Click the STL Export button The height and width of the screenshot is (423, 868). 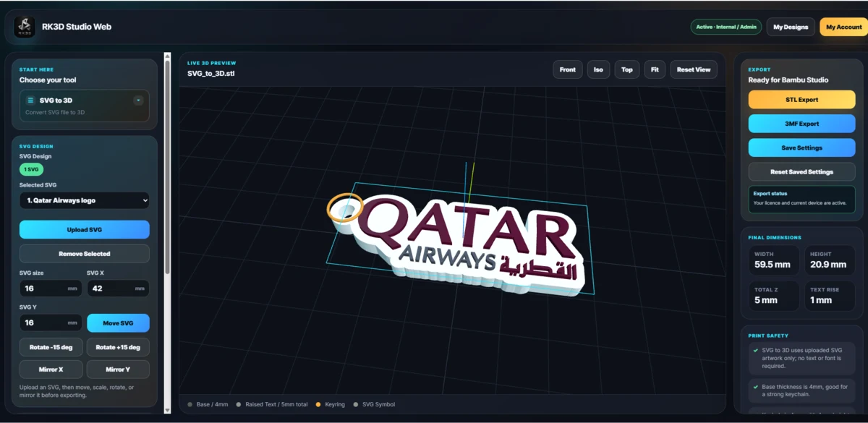click(801, 100)
